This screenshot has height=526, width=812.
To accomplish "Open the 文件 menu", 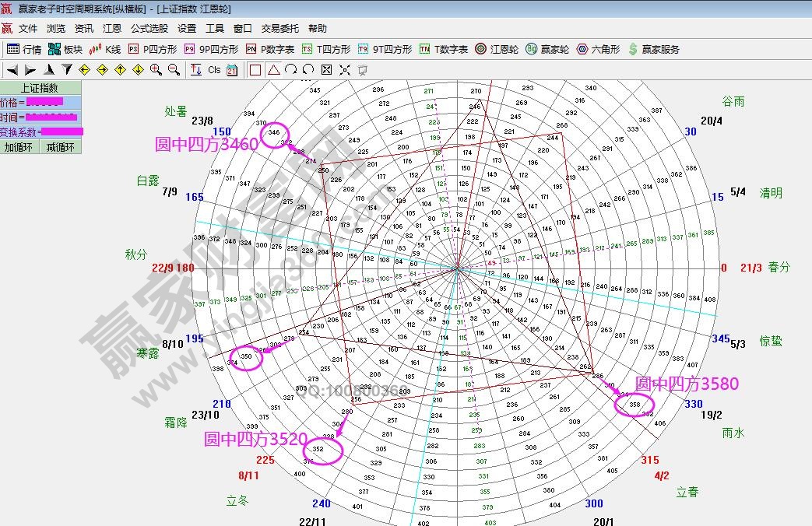I will 28,29.
